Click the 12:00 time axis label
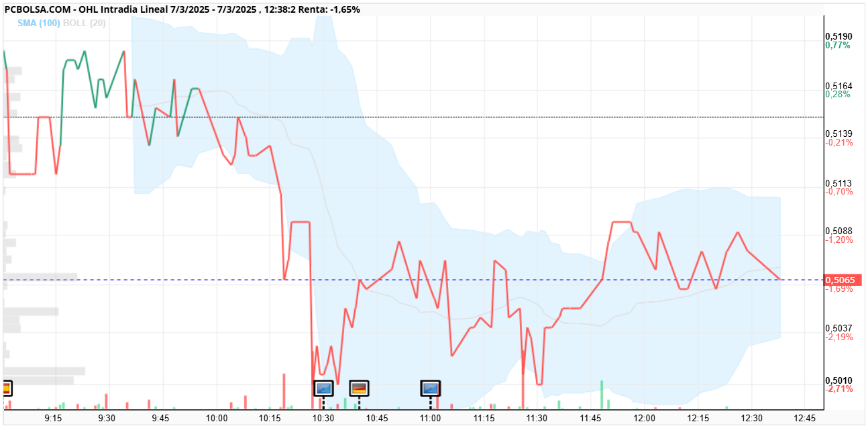Screen dimensions: 868x428 coord(645,418)
